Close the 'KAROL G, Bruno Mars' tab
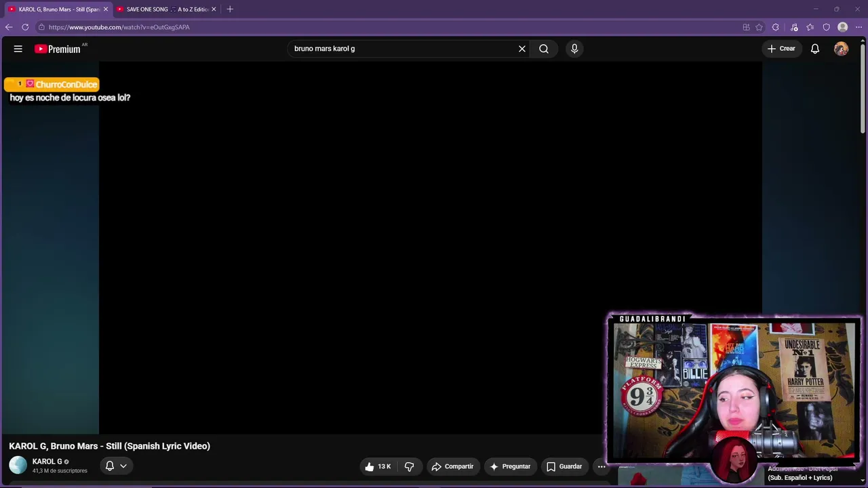 coord(105,9)
